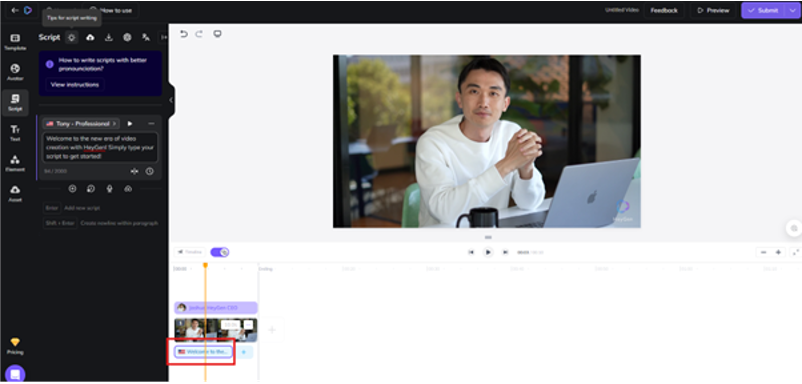Image resolution: width=802 pixels, height=384 pixels.
Task: Click the Feedback button
Action: (664, 10)
